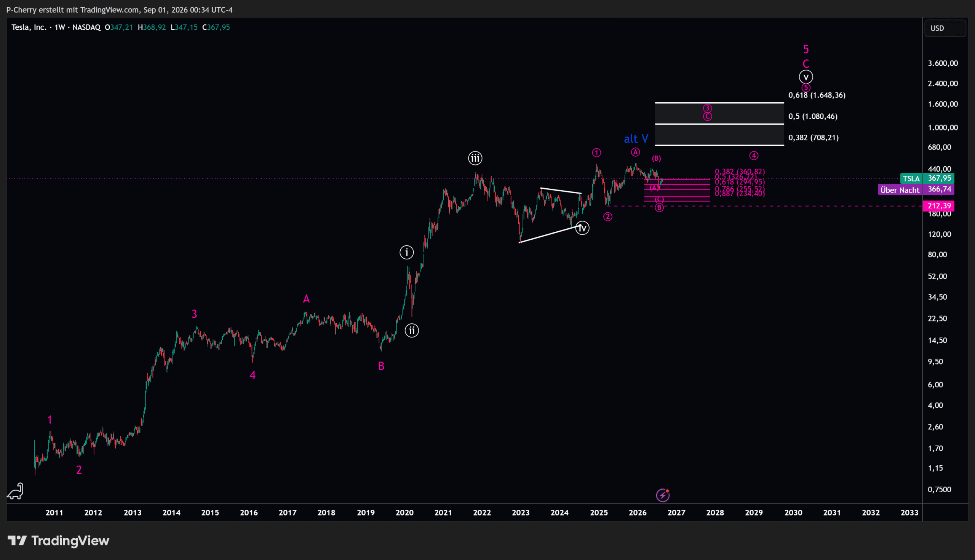The width and height of the screenshot is (975, 560).
Task: Select the circled ii wave marker
Action: point(412,330)
